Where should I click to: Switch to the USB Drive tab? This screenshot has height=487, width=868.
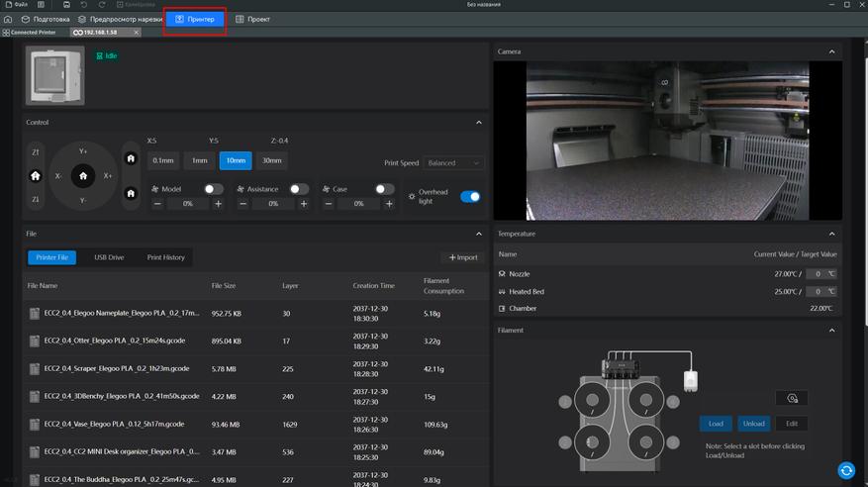(x=109, y=257)
